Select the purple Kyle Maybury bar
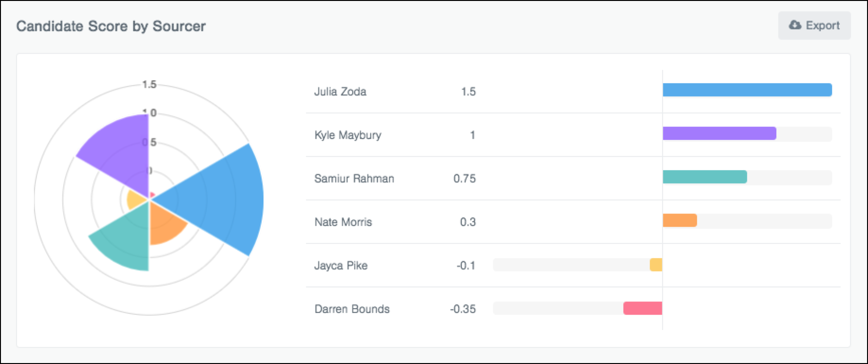 click(x=719, y=133)
